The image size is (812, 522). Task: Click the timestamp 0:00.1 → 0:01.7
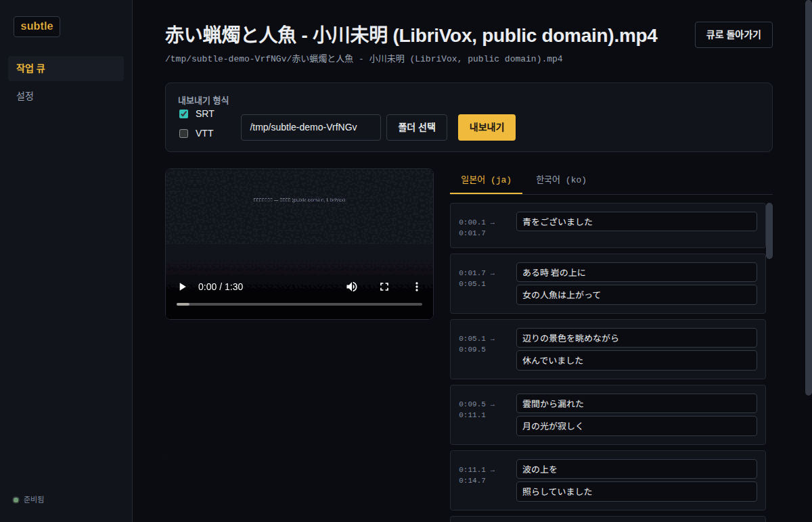tap(477, 228)
